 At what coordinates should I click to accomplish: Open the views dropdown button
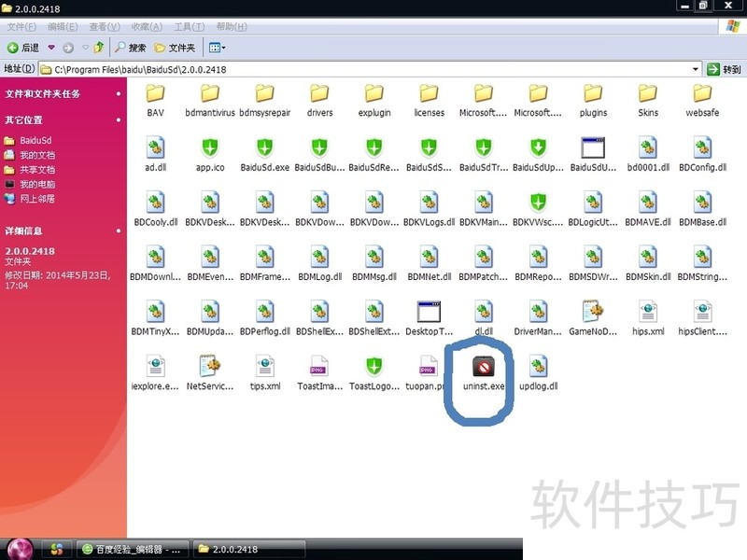click(218, 48)
